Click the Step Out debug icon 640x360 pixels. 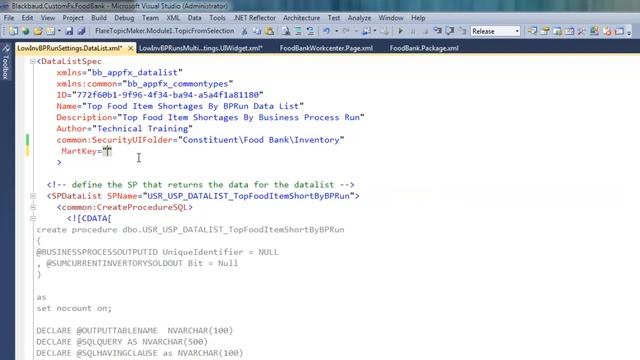tap(462, 31)
